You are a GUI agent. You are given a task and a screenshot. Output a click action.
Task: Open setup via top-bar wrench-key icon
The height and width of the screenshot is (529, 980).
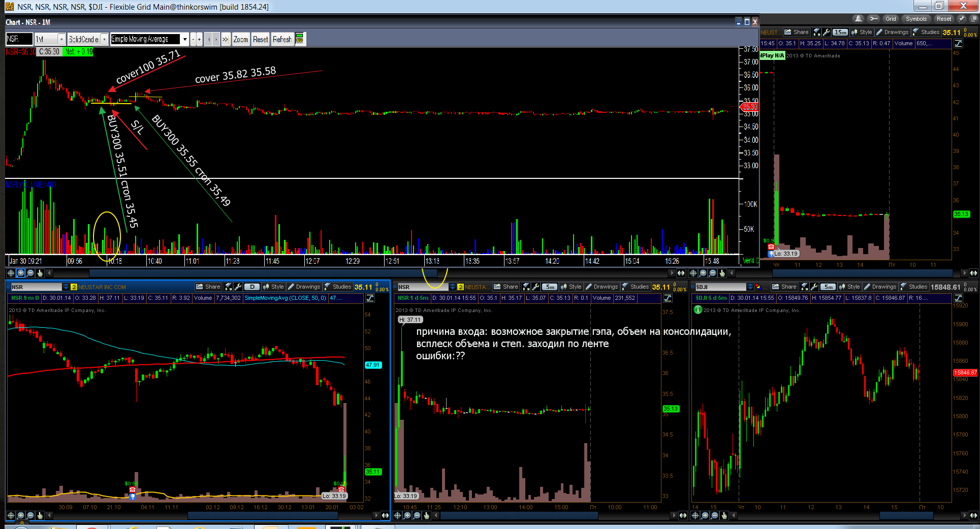pyautogui.click(x=873, y=19)
